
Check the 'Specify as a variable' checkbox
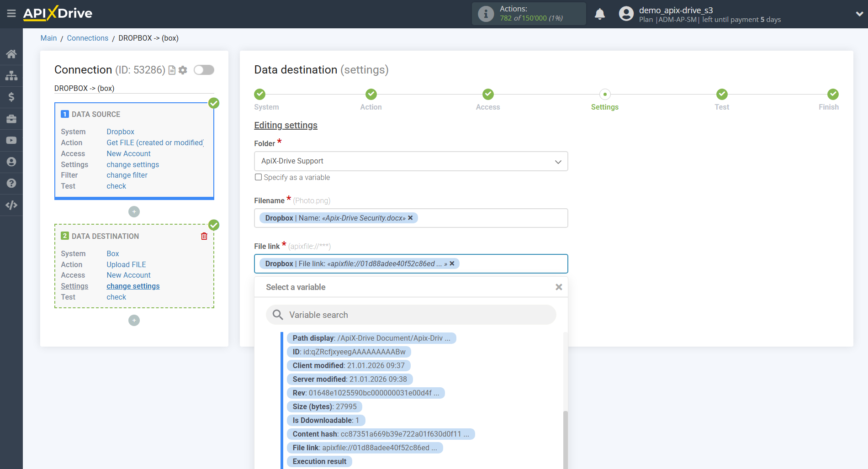pos(259,177)
